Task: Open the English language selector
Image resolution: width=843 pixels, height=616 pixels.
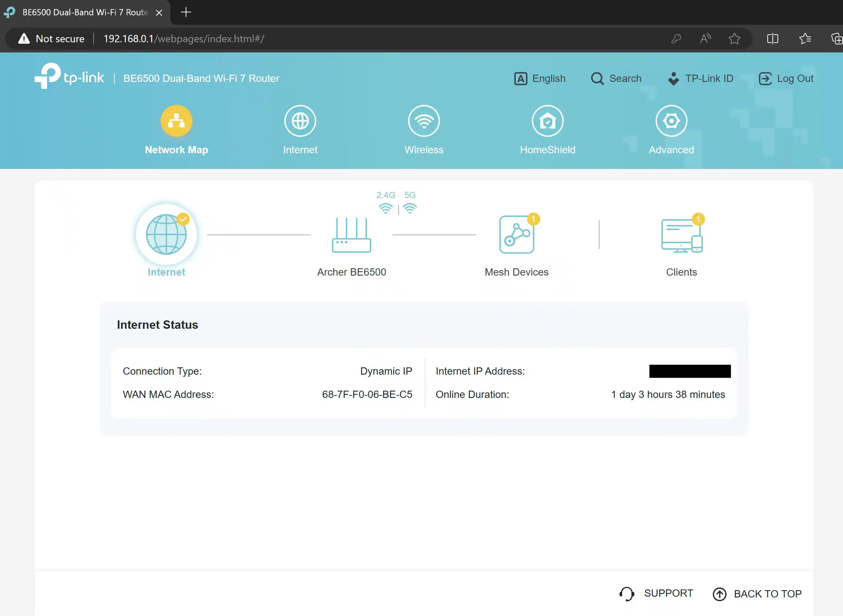Action: [x=540, y=79]
